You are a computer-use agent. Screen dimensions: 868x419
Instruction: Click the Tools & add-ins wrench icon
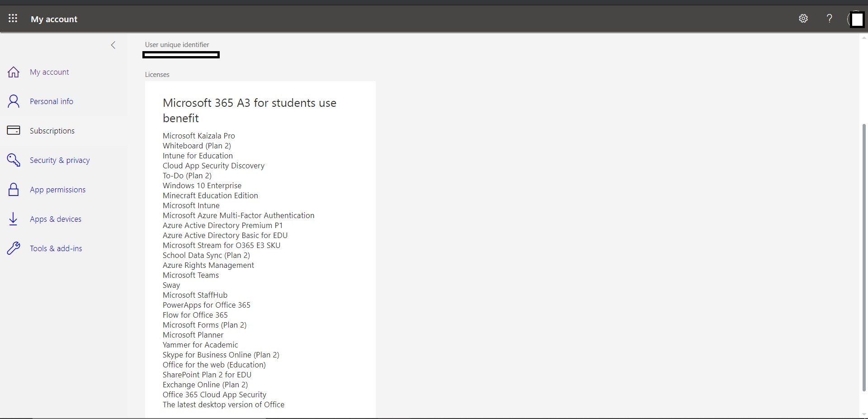click(14, 248)
